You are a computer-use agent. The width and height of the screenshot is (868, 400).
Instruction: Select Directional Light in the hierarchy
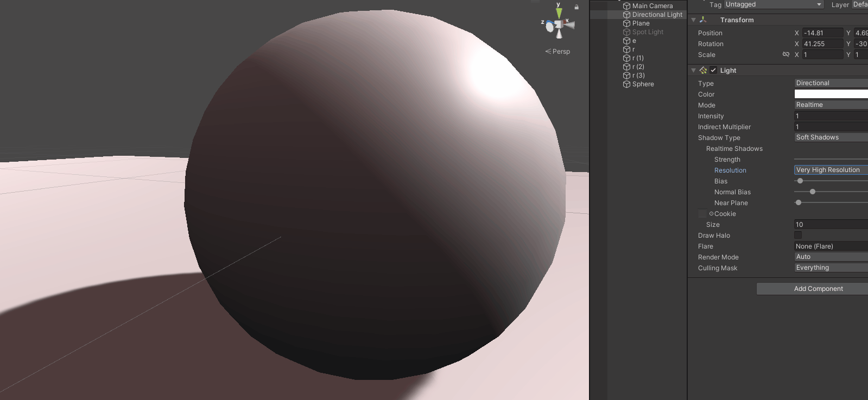point(657,15)
